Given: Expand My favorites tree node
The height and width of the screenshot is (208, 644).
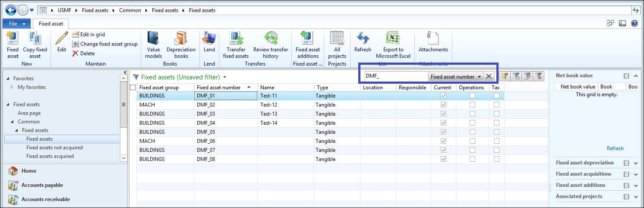Looking at the screenshot, I should coord(12,87).
